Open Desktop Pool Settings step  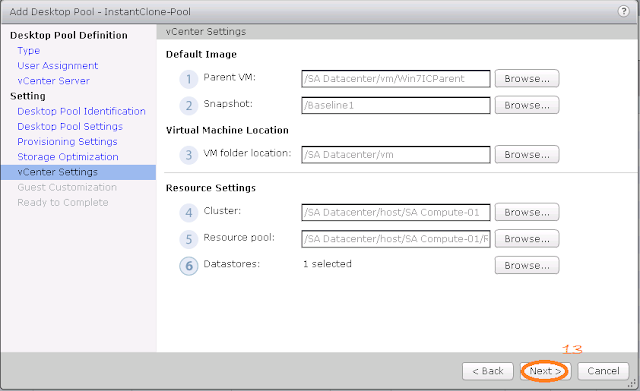tap(70, 127)
